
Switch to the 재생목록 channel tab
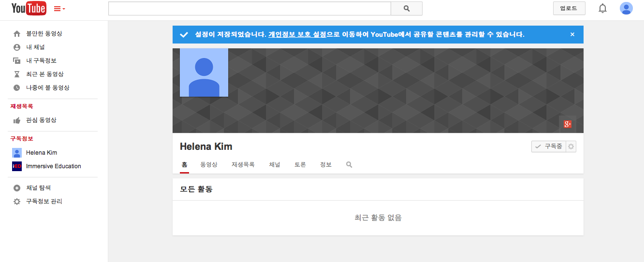243,165
